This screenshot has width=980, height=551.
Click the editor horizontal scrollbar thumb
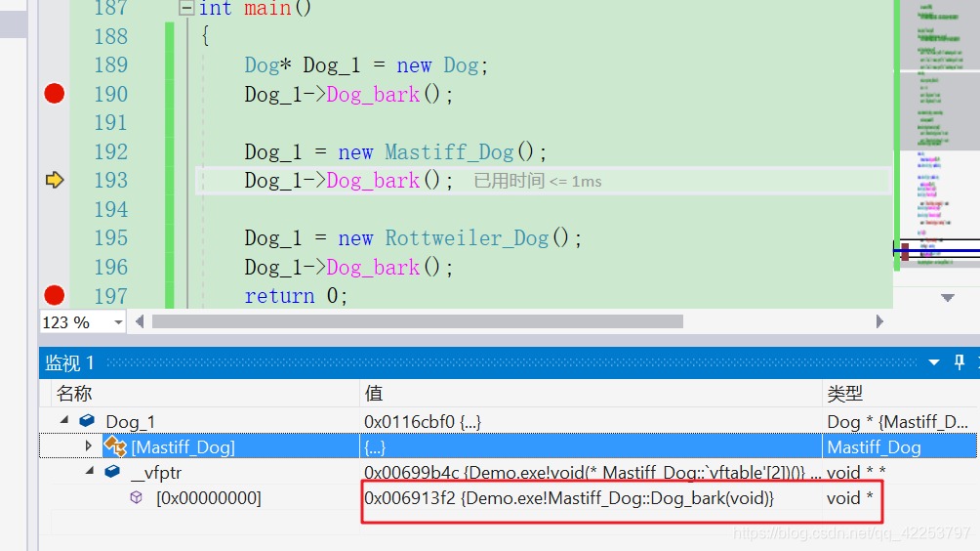(418, 321)
